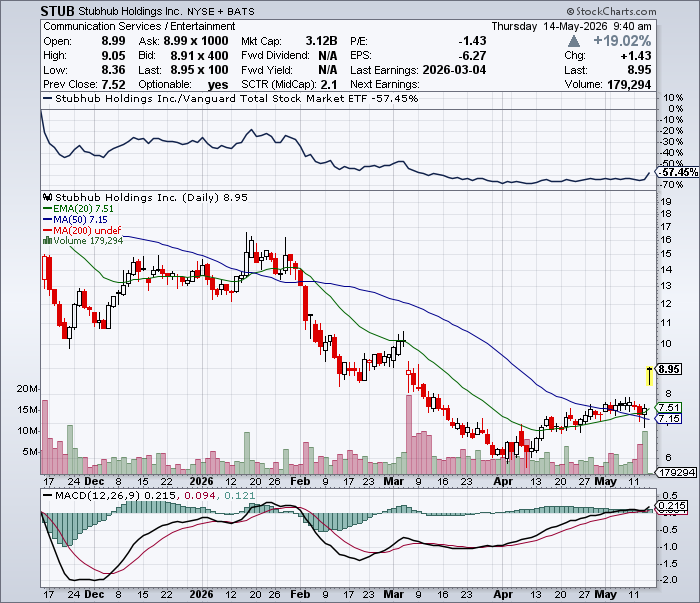Click the Optionable yes value
The height and width of the screenshot is (603, 700).
[x=217, y=85]
